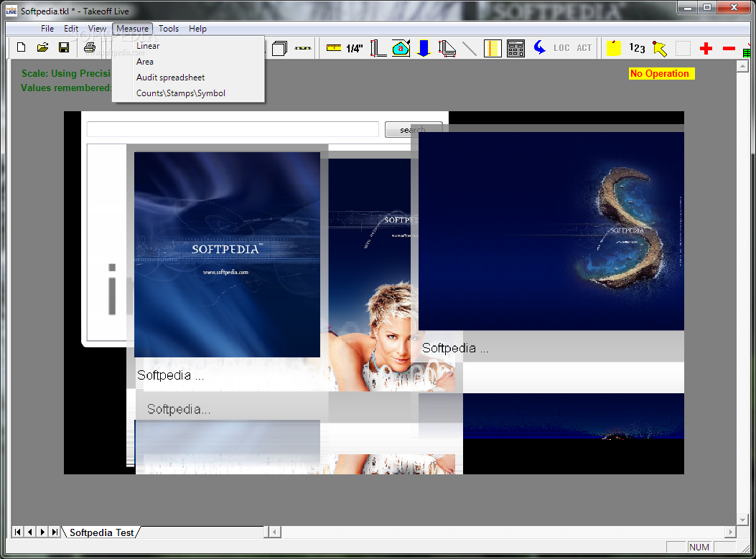The width and height of the screenshot is (756, 559).
Task: Click the search button in the drawing
Action: [413, 130]
